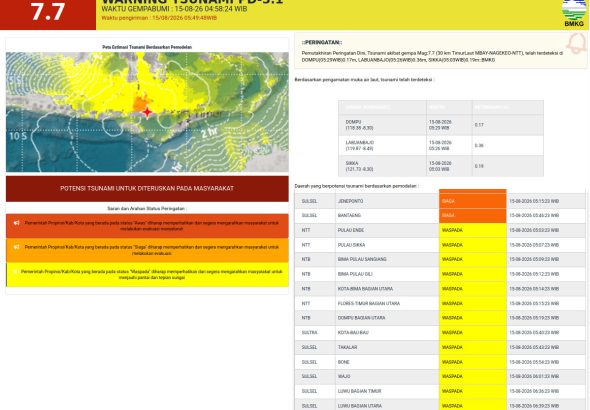Click the LUWU BAGIAN TIMUR area name
Viewport: 590px width, 410px height.
pyautogui.click(x=359, y=391)
